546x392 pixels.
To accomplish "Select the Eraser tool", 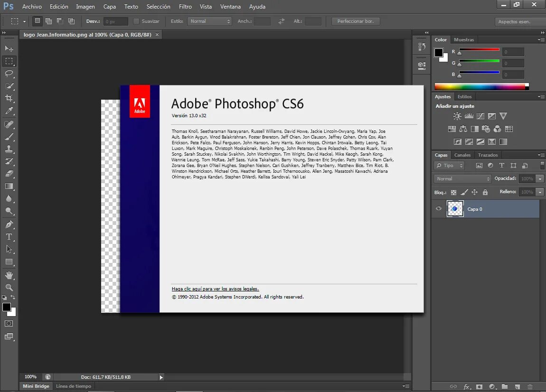I will pos(9,174).
